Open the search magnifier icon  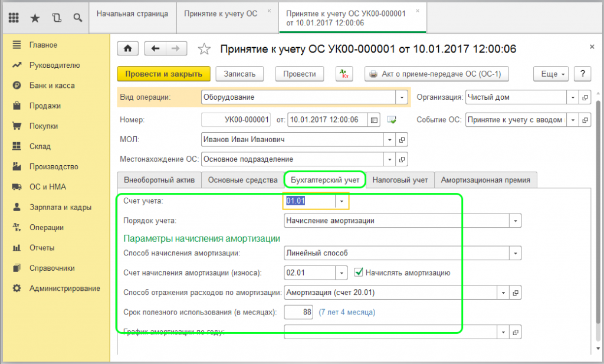(x=78, y=18)
